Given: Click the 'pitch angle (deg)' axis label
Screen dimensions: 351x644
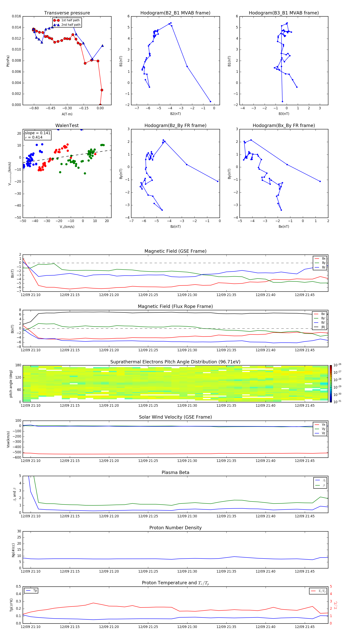Looking at the screenshot, I should point(11,384).
